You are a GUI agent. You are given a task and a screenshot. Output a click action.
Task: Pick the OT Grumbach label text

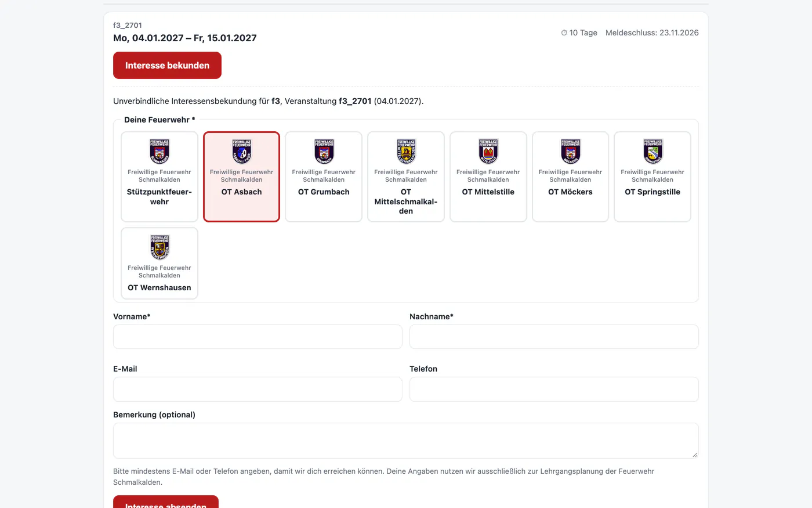324,192
